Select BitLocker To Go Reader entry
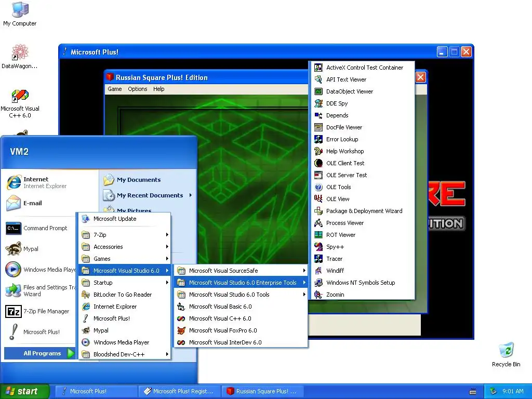The image size is (532, 399). 125,295
